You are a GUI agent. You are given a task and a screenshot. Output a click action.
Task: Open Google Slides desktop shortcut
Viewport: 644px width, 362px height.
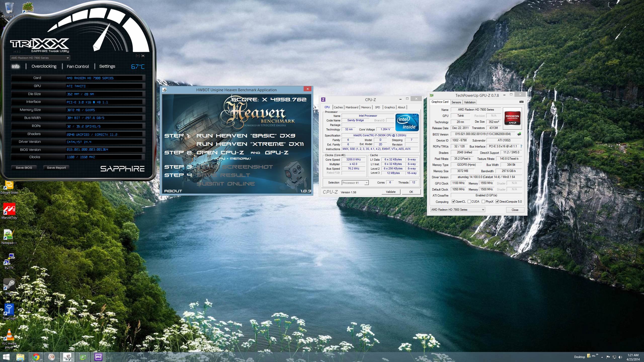(x=9, y=187)
